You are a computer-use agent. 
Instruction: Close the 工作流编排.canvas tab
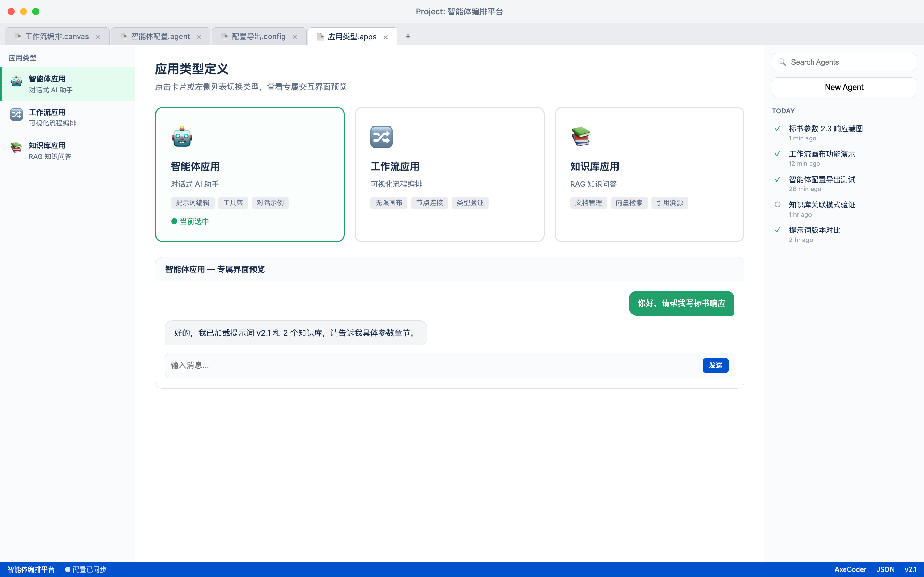pyautogui.click(x=98, y=37)
